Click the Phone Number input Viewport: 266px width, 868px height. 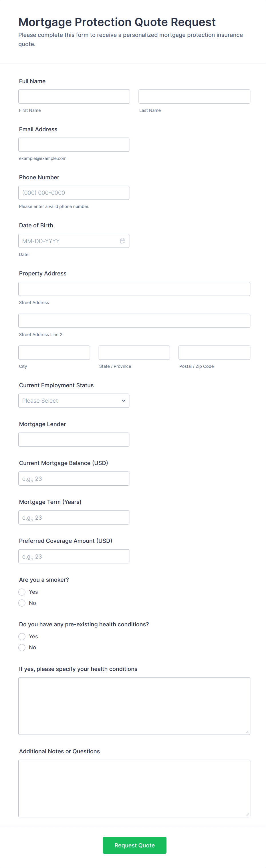[x=74, y=193]
